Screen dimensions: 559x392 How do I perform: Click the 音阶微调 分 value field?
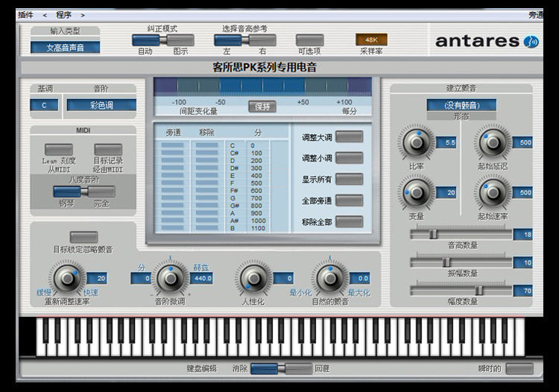pyautogui.click(x=141, y=278)
